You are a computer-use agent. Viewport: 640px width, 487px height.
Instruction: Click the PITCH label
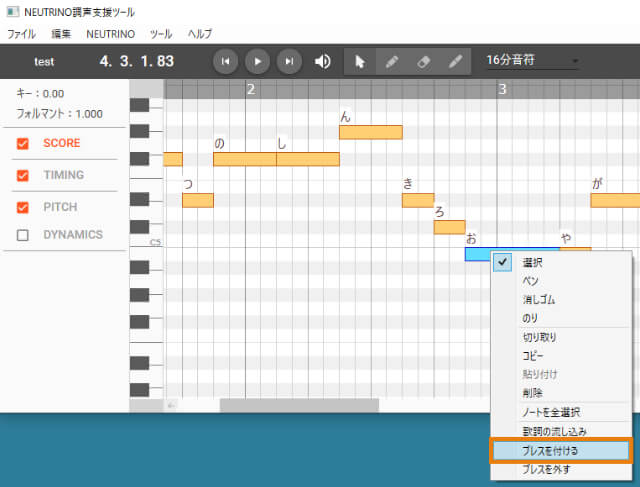coord(60,207)
